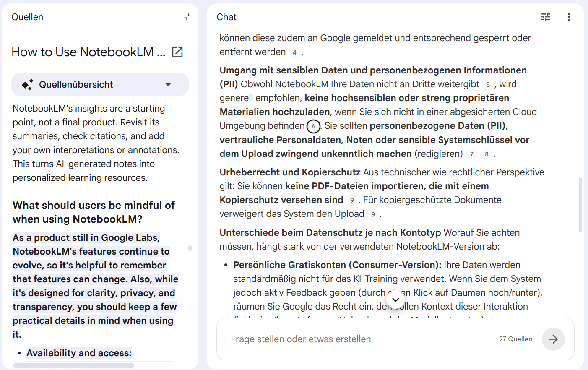588x370 pixels.
Task: Jump to bottom with the down-chevron button
Action: pyautogui.click(x=395, y=300)
